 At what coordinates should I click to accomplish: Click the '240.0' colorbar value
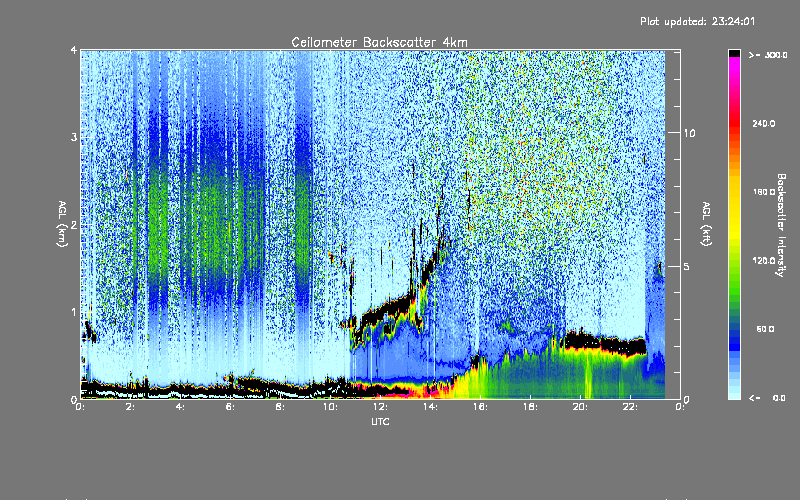tap(764, 123)
